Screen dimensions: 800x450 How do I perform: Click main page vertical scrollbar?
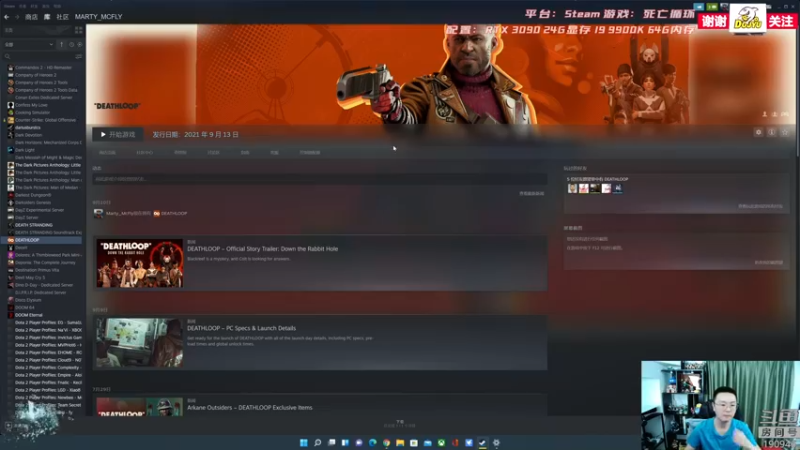coord(797,92)
